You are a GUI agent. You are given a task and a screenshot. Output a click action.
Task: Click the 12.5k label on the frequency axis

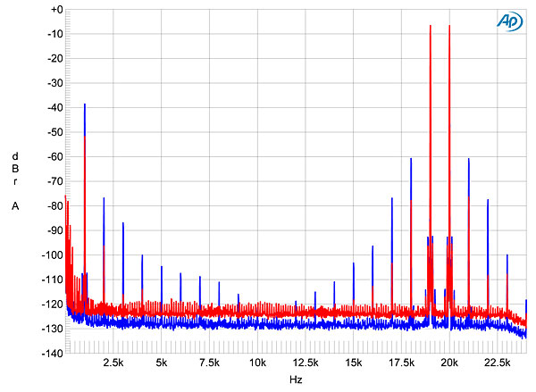pyautogui.click(x=305, y=363)
